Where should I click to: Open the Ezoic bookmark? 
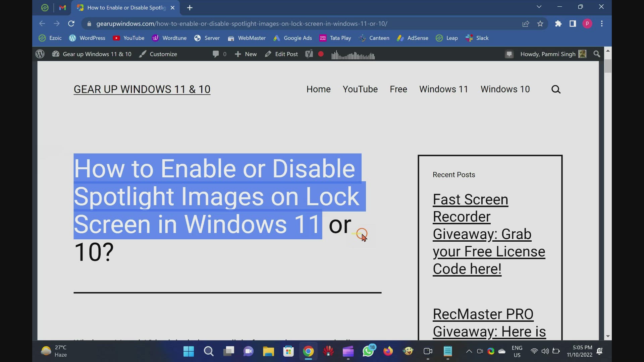coord(50,38)
